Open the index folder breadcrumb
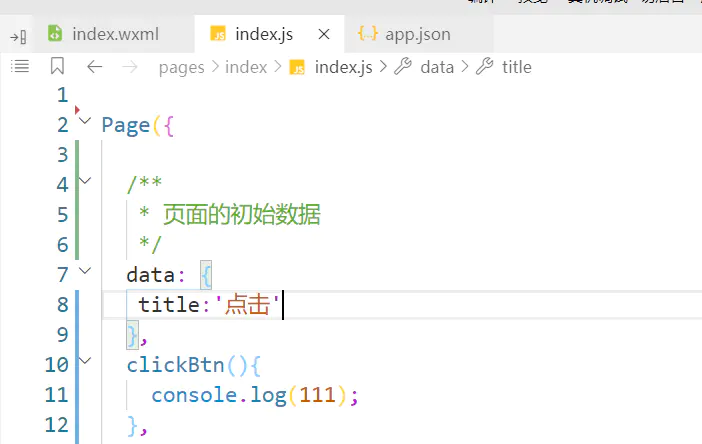 pyautogui.click(x=246, y=67)
